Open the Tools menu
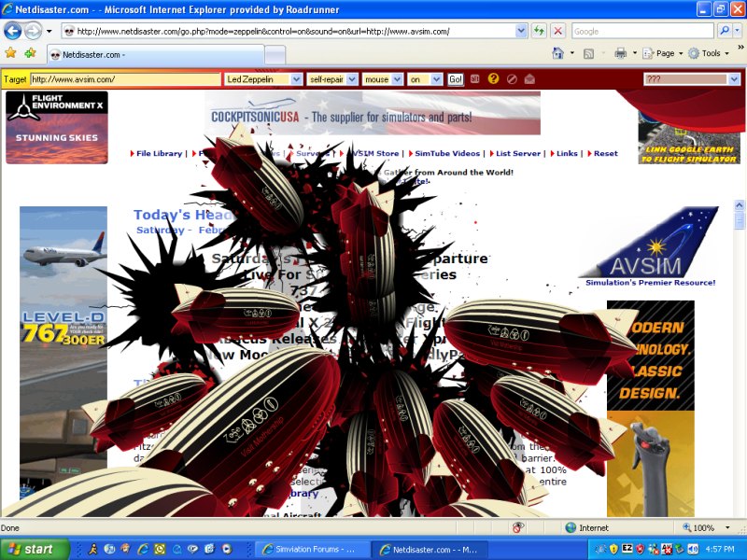 pyautogui.click(x=709, y=53)
